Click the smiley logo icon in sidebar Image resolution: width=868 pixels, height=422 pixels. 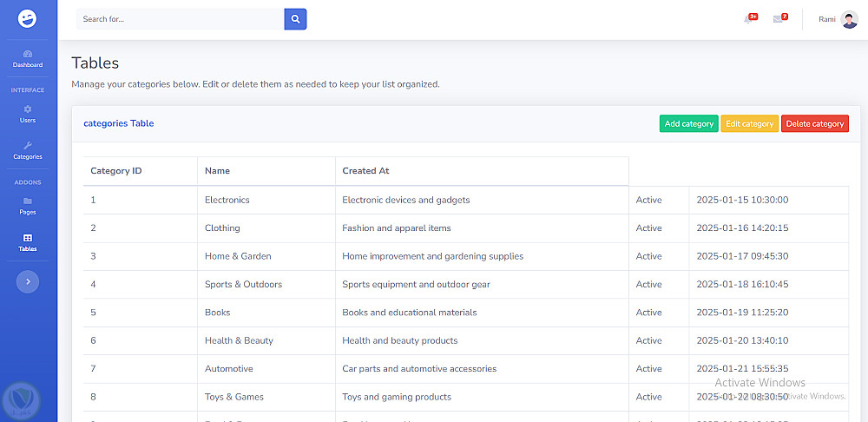(x=28, y=18)
